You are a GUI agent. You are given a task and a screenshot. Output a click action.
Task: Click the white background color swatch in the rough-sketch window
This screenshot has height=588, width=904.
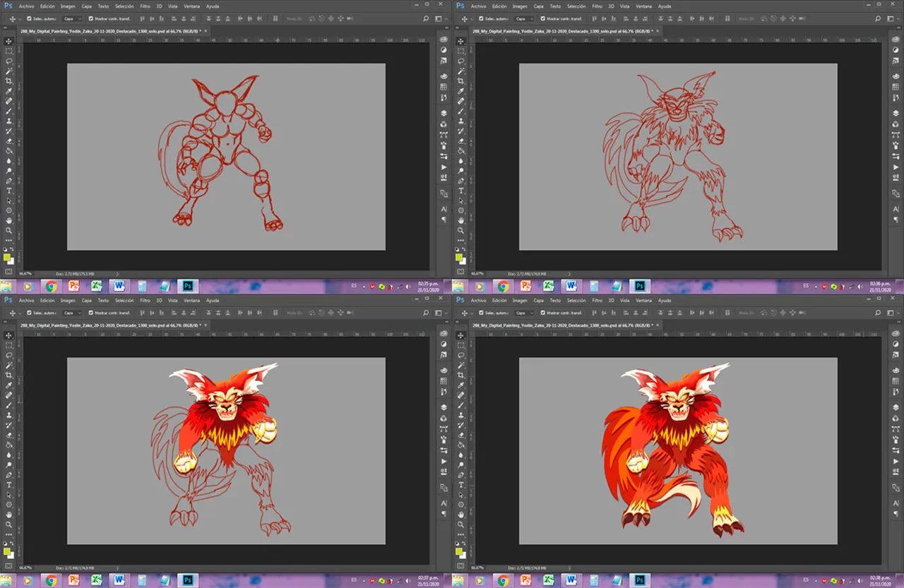[x=12, y=262]
